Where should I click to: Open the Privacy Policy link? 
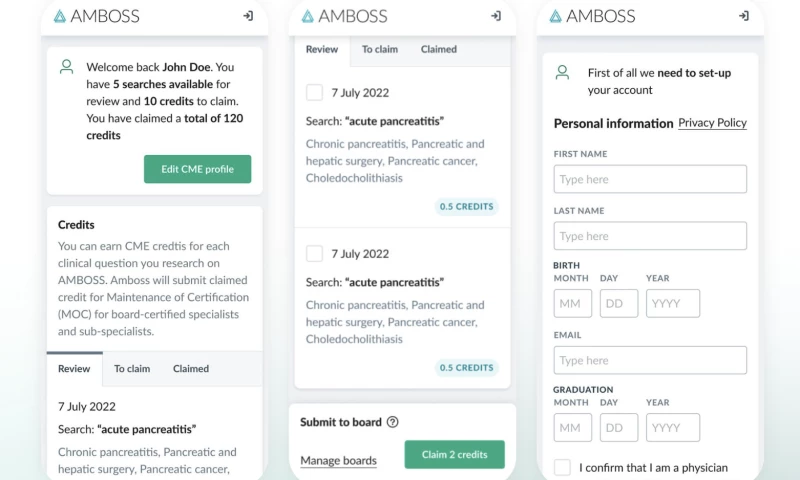click(x=712, y=123)
